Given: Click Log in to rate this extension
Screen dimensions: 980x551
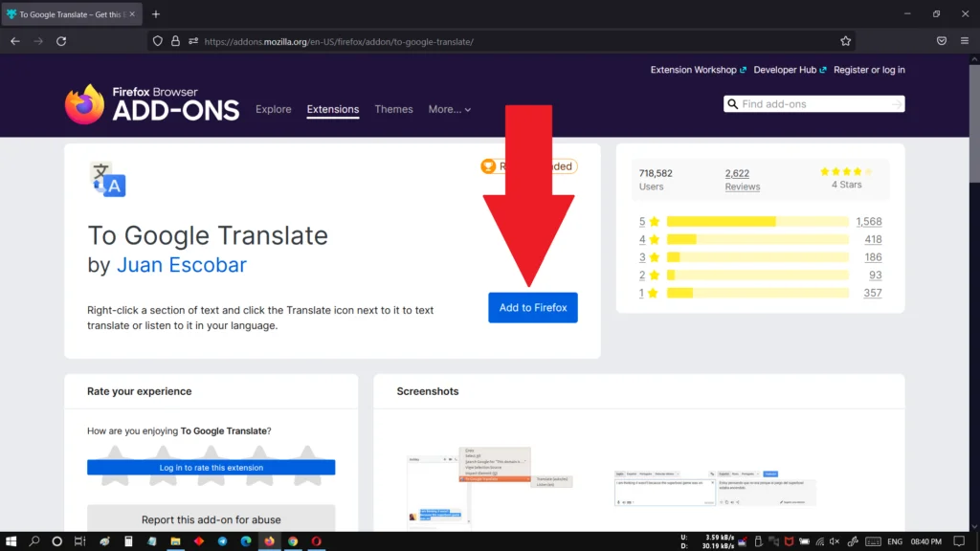Looking at the screenshot, I should [211, 467].
